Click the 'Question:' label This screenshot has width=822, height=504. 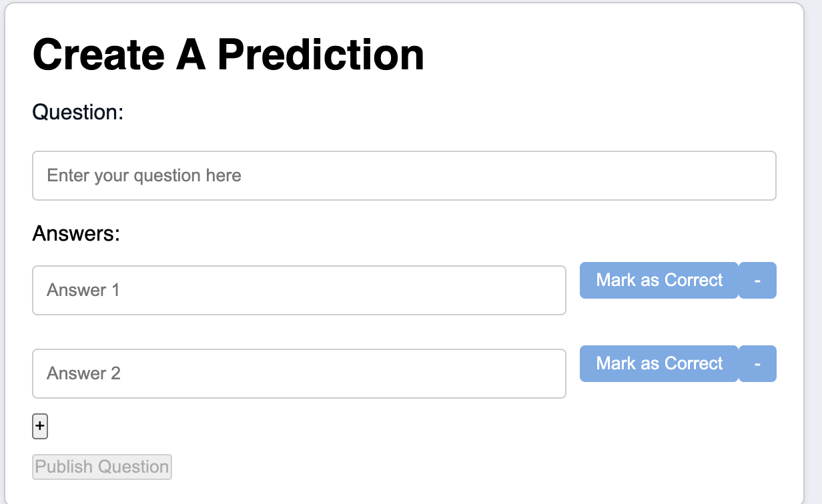click(78, 112)
